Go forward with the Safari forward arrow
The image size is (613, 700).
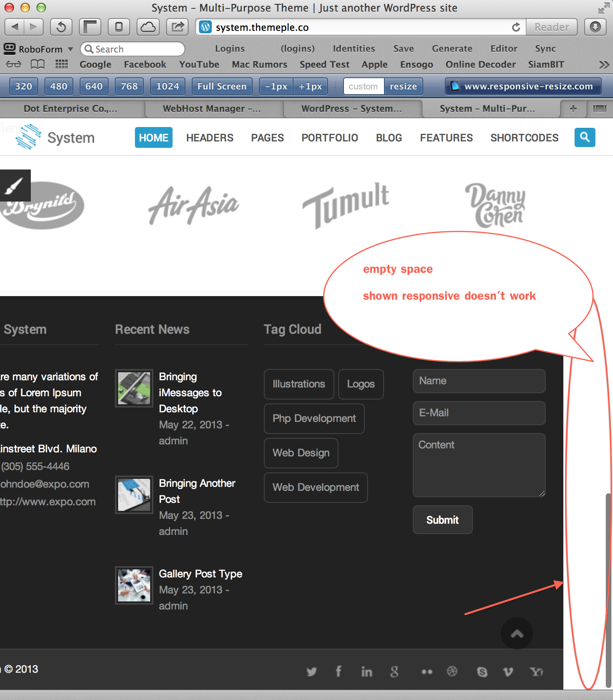[34, 27]
